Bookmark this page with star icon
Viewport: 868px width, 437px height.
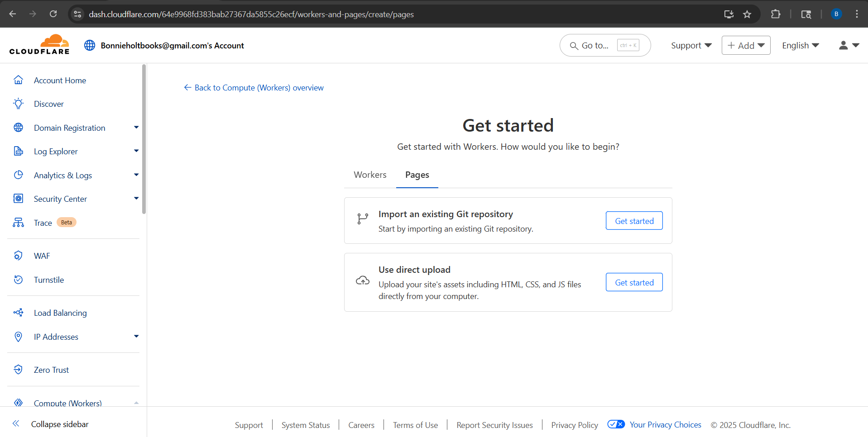747,14
